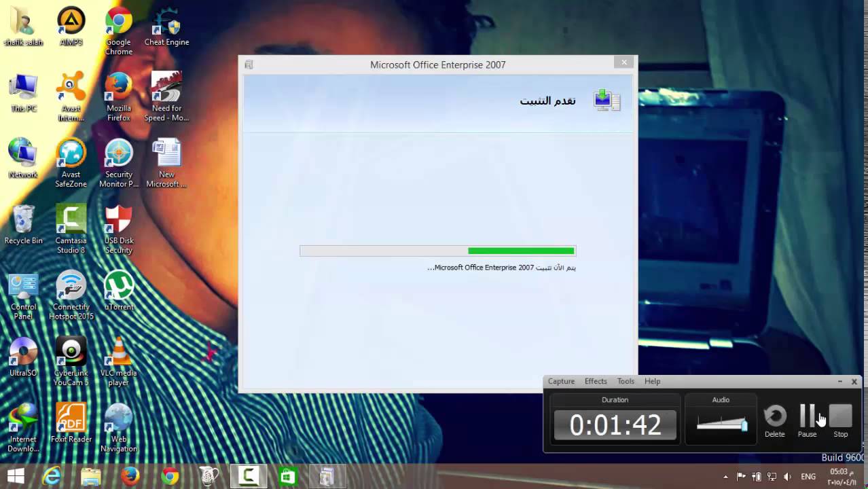
Task: Launch CyberLink YouCam 5 shortcut
Action: click(x=71, y=361)
